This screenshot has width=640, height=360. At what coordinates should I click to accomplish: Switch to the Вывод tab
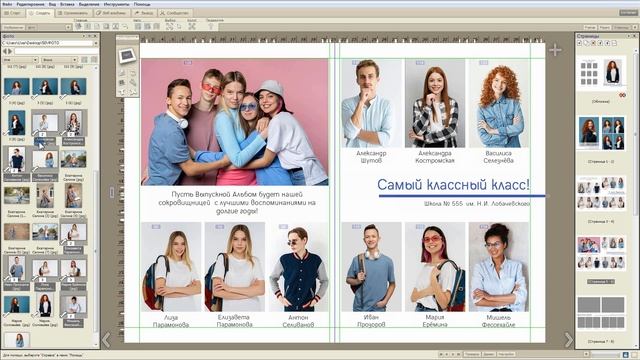point(144,13)
